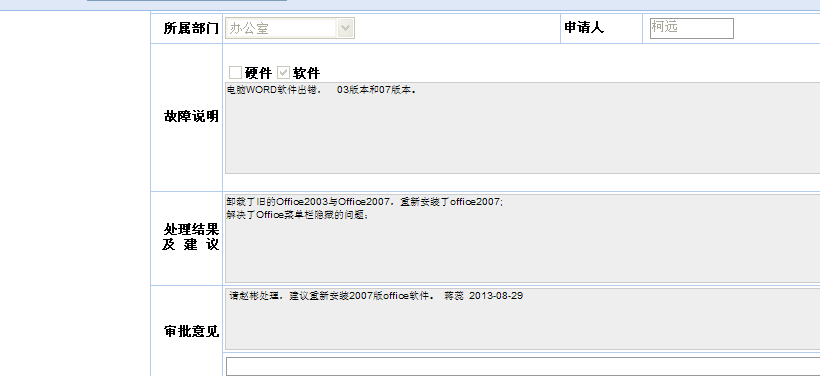The width and height of the screenshot is (820, 376).
Task: Open the 所属部门 dropdown showing 办公室
Action: tap(290, 28)
